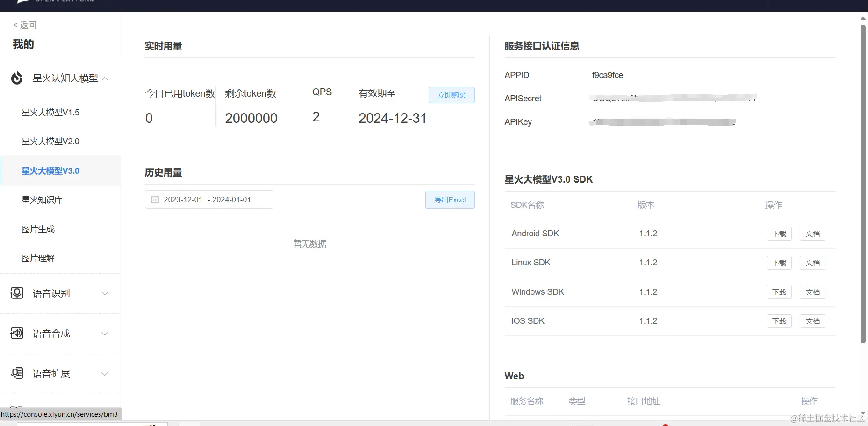Click the page vertical scrollbar thumb
The height and width of the screenshot is (426, 868).
[x=863, y=185]
